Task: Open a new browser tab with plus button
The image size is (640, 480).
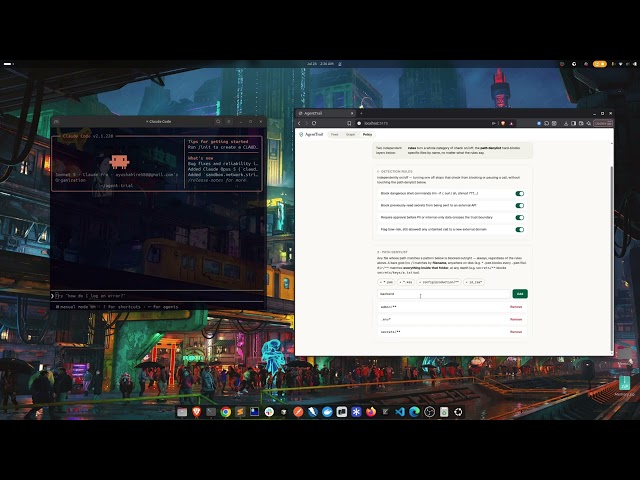Action: 361,113
